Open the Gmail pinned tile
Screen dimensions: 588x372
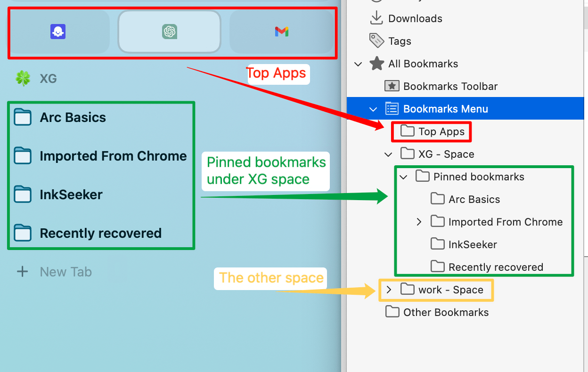(281, 32)
